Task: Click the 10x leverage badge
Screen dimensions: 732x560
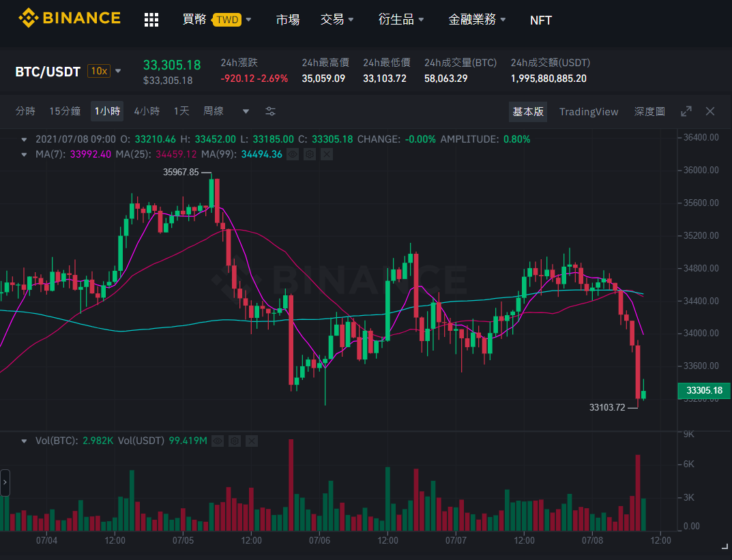Action: pyautogui.click(x=99, y=71)
